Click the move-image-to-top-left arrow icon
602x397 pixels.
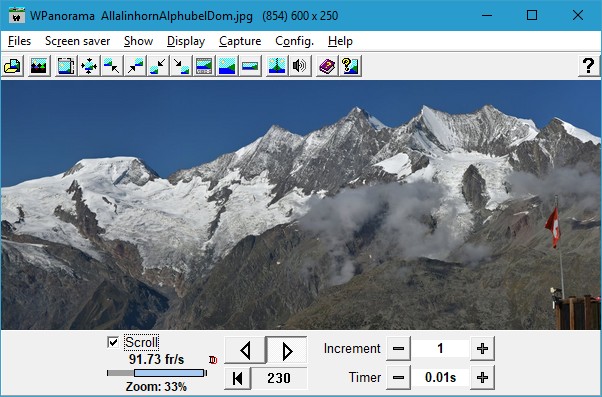click(112, 66)
